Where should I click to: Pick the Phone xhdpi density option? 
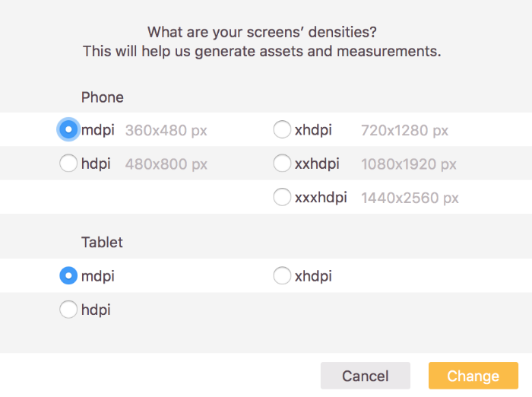pyautogui.click(x=282, y=130)
